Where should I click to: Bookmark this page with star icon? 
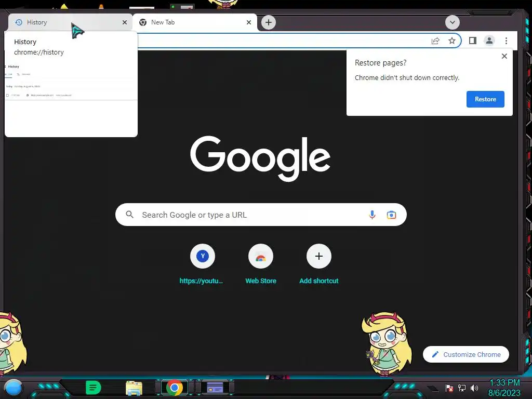pos(451,41)
